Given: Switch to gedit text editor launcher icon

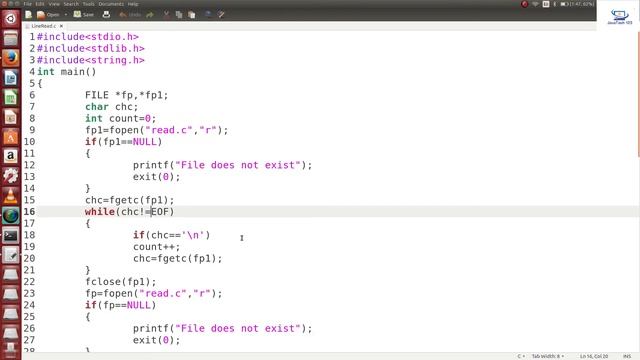Looking at the screenshot, I should (x=11, y=255).
